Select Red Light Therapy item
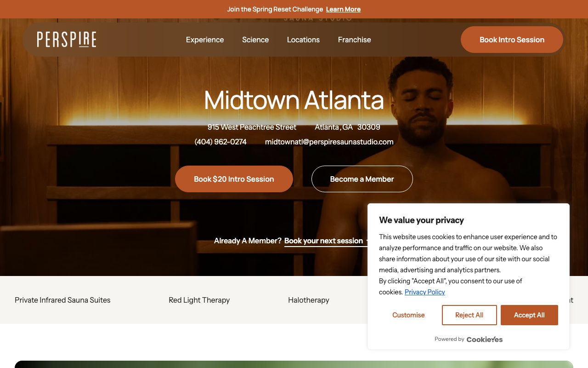The width and height of the screenshot is (588, 368). click(x=199, y=300)
